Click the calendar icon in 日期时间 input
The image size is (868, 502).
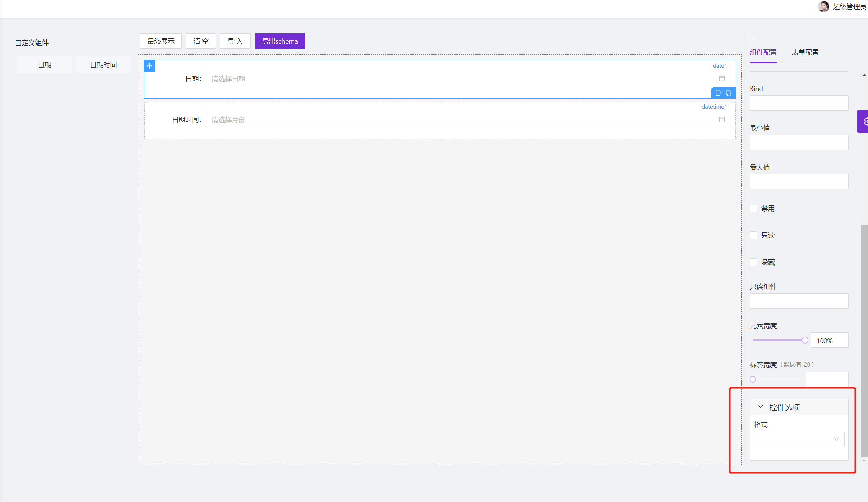[x=722, y=119]
